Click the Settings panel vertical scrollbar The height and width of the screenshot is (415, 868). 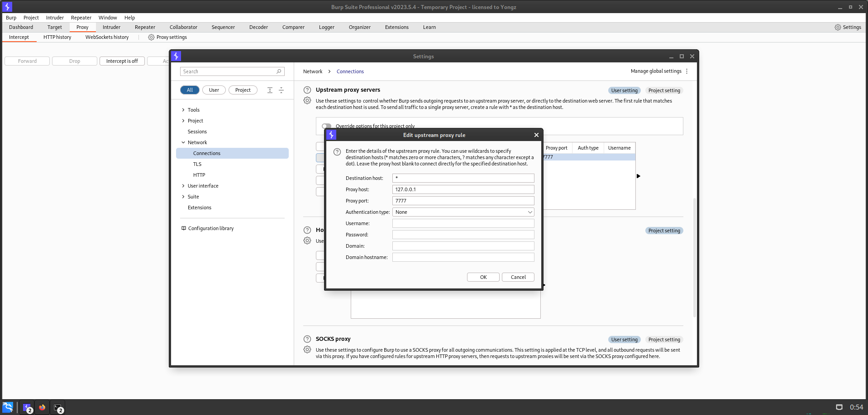point(695,258)
